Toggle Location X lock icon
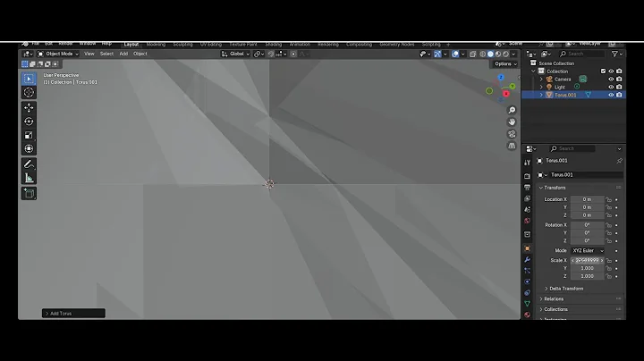 pyautogui.click(x=609, y=200)
